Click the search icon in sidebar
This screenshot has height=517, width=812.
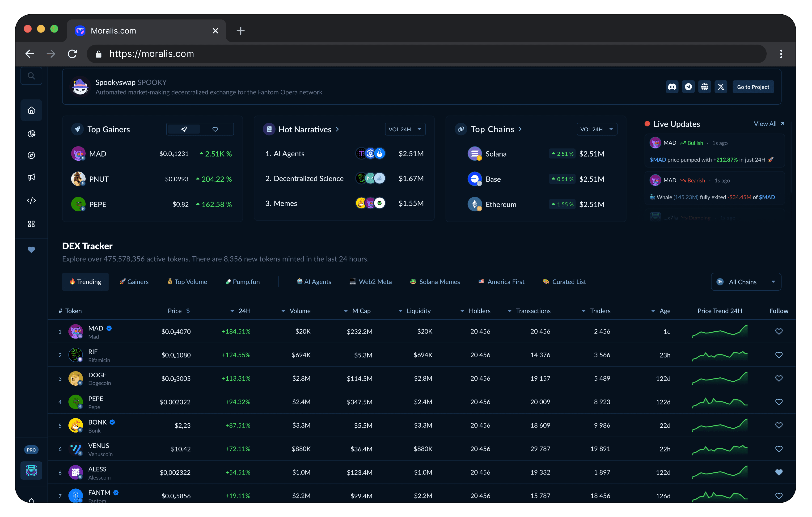31,76
